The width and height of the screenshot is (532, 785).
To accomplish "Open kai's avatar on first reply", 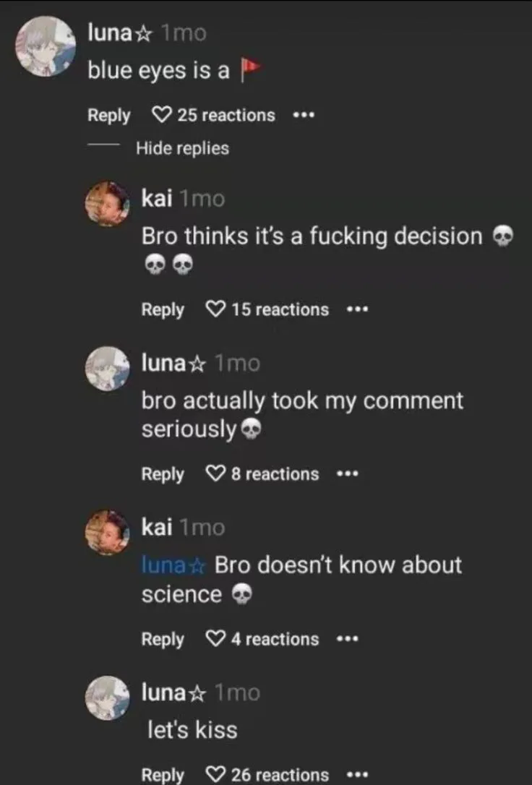I will [x=108, y=205].
